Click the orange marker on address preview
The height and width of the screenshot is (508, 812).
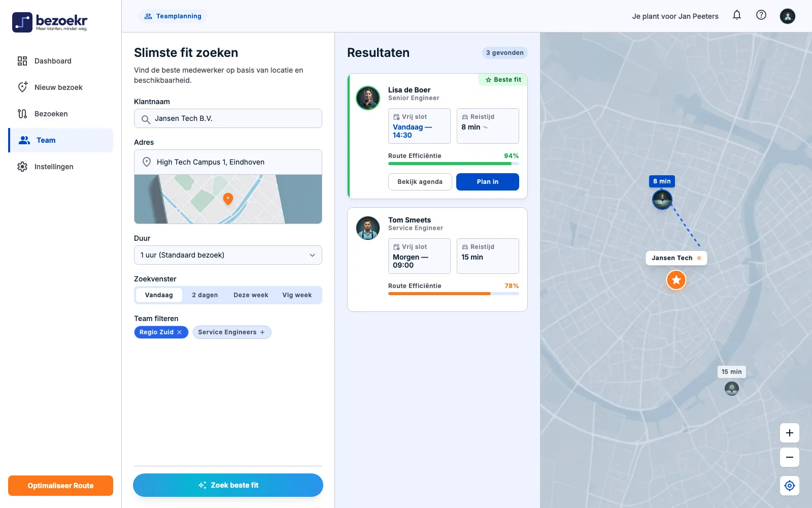228,199
